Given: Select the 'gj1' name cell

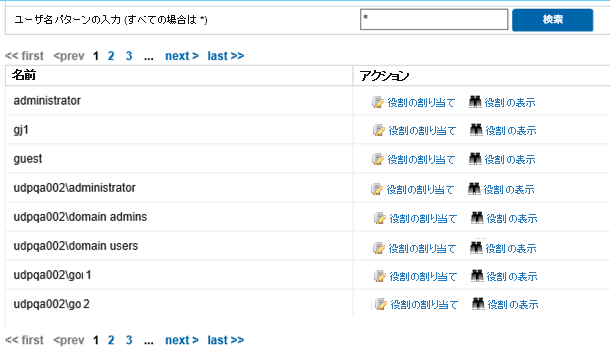Looking at the screenshot, I should point(179,130).
